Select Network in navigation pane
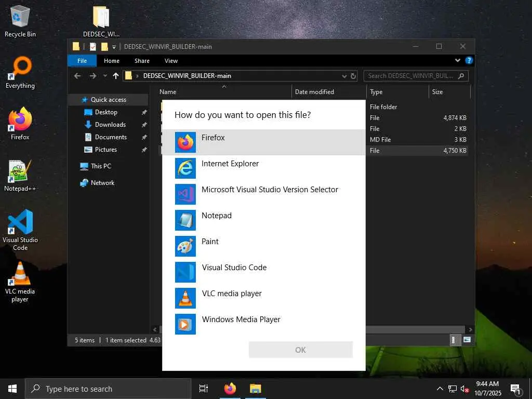532x399 pixels. click(x=102, y=183)
